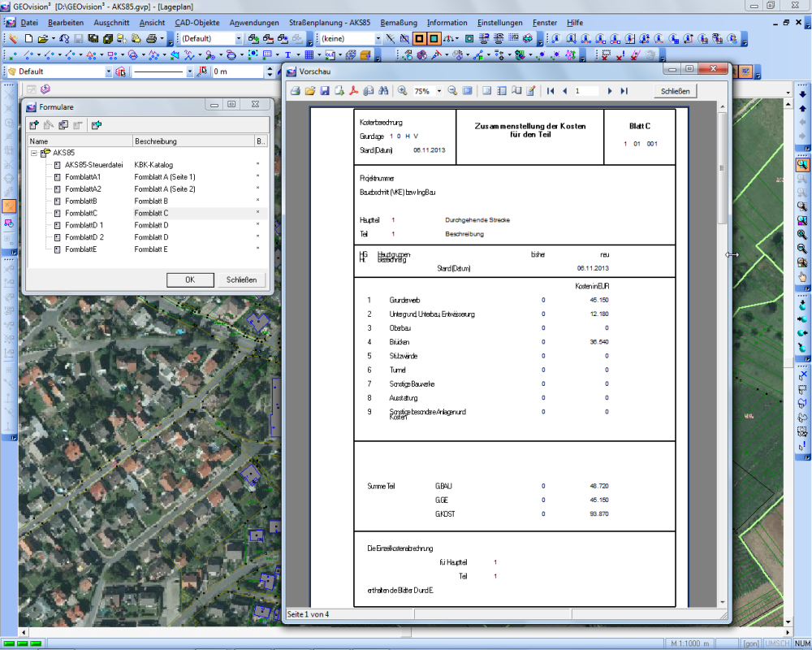Open the Default layer dropdown with hand icon
The image size is (812, 650).
[109, 71]
